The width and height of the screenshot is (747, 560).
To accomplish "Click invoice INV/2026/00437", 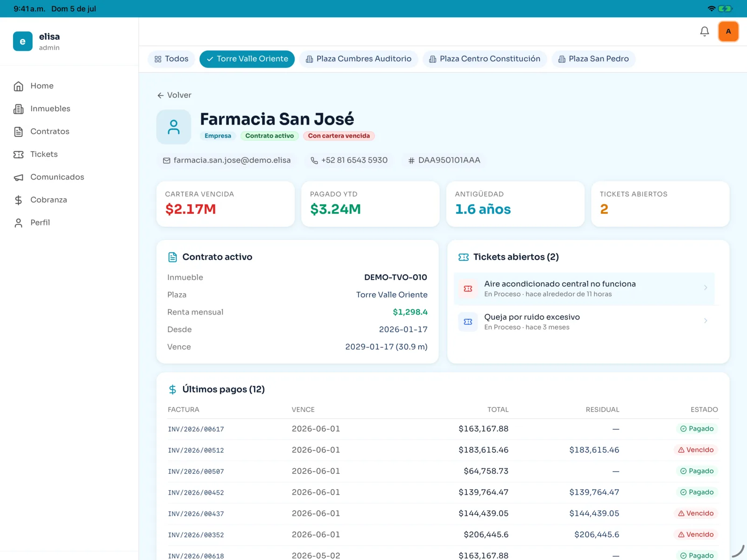I will (x=196, y=514).
